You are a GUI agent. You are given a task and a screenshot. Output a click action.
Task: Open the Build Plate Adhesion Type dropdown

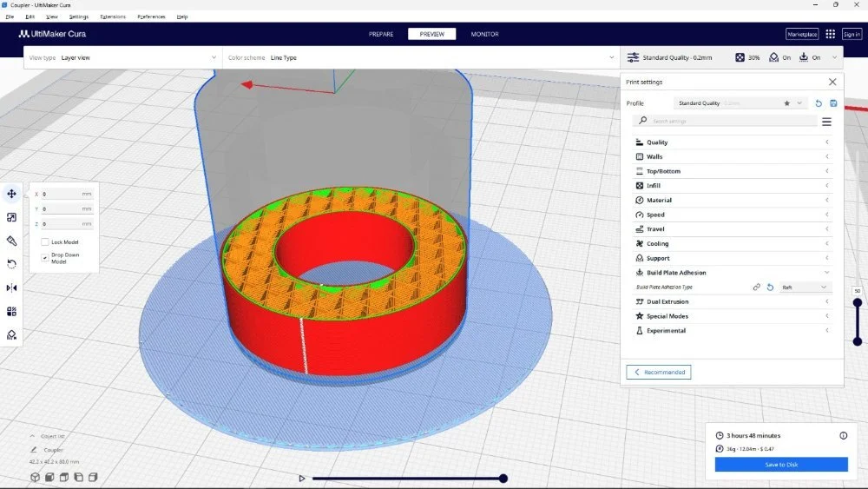[805, 287]
